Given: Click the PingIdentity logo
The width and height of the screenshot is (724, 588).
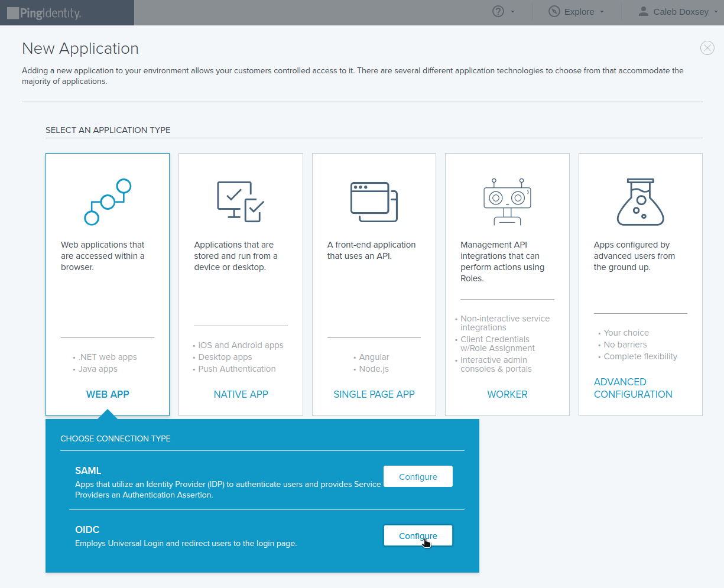Looking at the screenshot, I should (x=44, y=13).
